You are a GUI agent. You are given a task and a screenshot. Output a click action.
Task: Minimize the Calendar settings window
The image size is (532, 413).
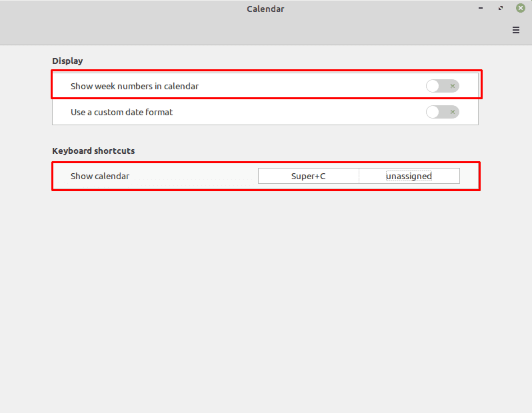481,8
